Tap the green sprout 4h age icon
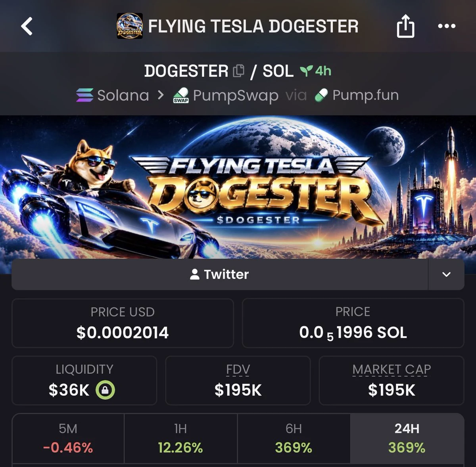Screen dimensions: 476x467 [x=306, y=71]
